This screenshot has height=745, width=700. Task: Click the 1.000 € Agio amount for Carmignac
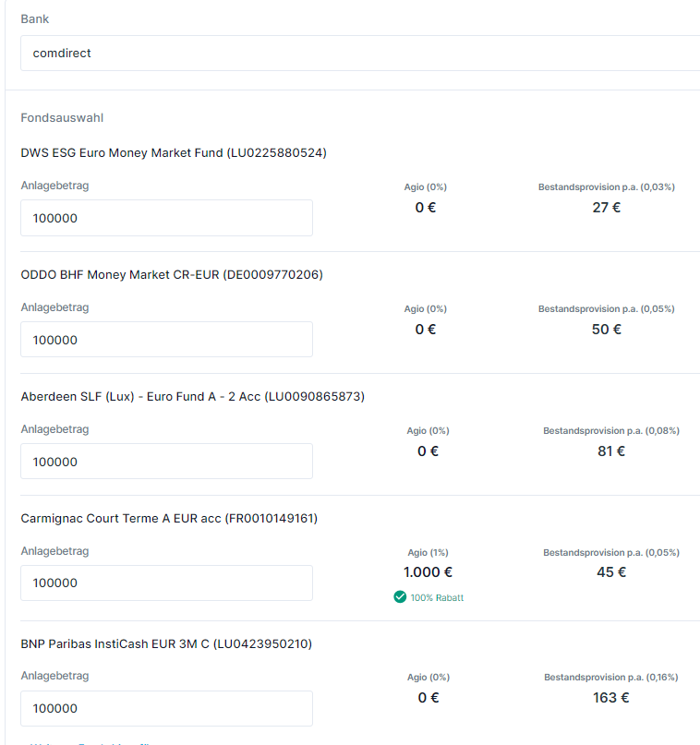coord(428,572)
